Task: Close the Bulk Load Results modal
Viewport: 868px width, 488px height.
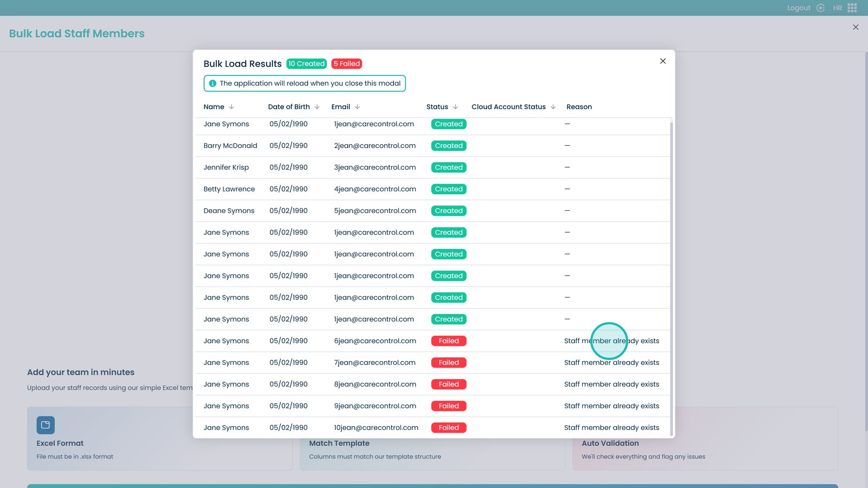Action: coord(662,61)
